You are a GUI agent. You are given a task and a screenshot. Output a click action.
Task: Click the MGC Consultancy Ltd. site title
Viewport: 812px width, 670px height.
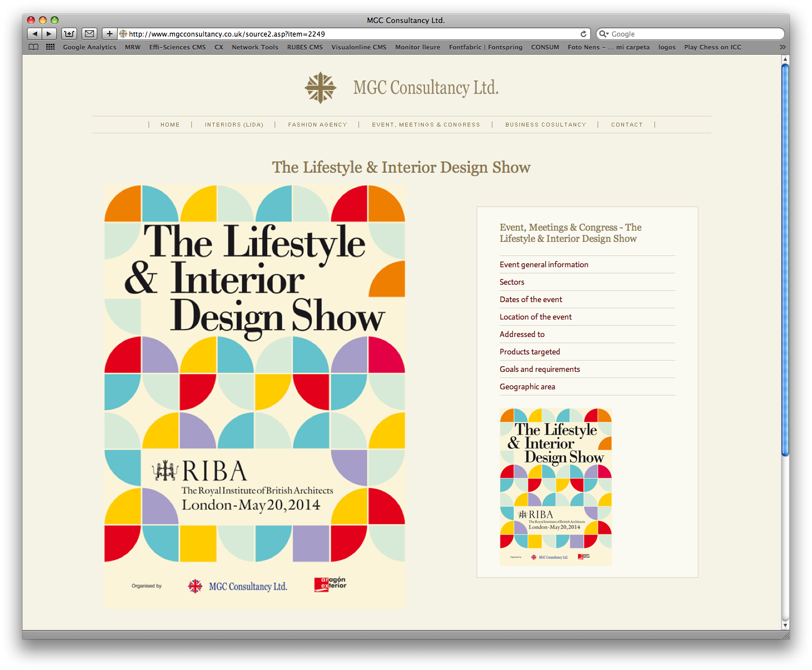pyautogui.click(x=426, y=88)
